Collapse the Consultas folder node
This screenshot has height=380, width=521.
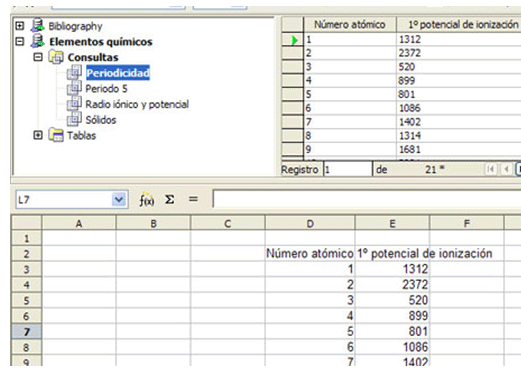pos(38,57)
